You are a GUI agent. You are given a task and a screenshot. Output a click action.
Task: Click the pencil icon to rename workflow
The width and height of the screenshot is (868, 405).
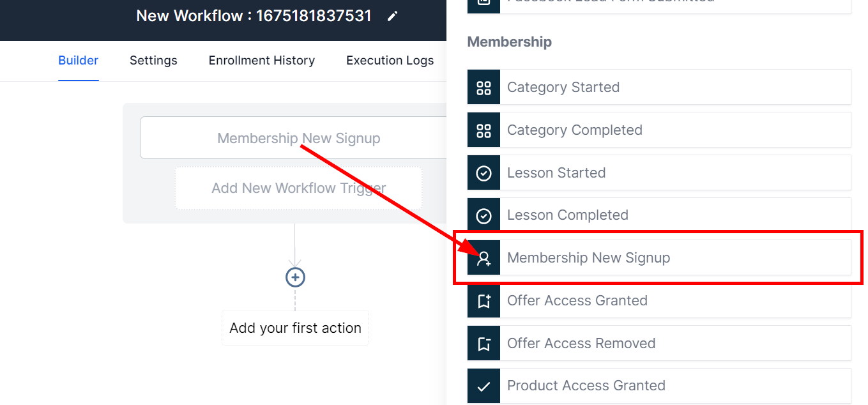(x=392, y=16)
